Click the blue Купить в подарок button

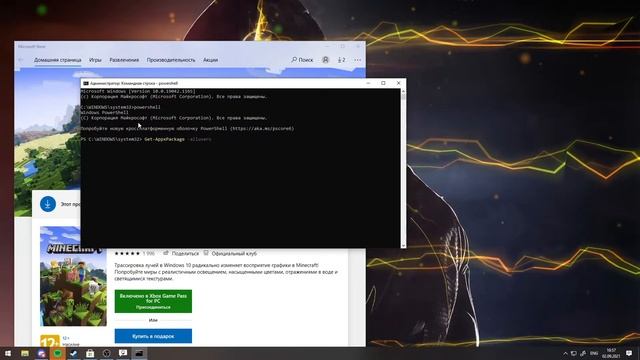153,336
